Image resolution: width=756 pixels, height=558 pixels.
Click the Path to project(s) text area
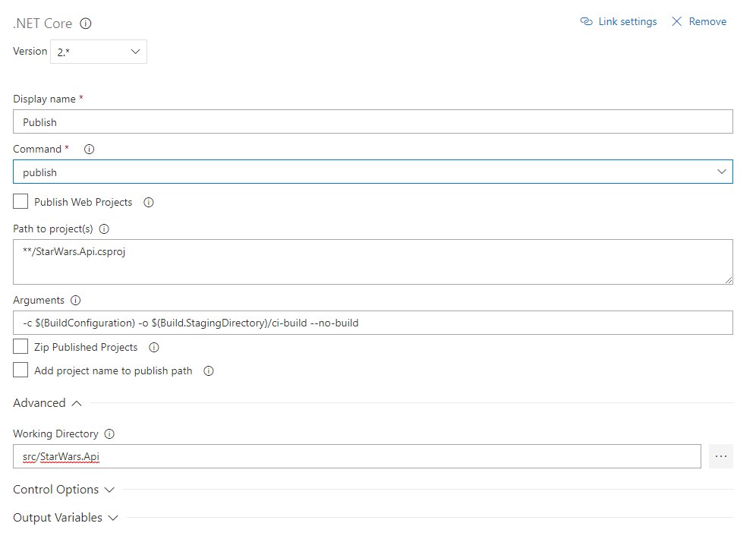[373, 262]
